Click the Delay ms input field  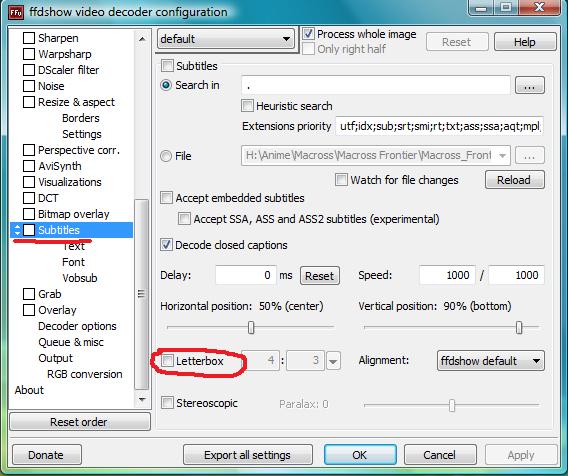pos(246,275)
